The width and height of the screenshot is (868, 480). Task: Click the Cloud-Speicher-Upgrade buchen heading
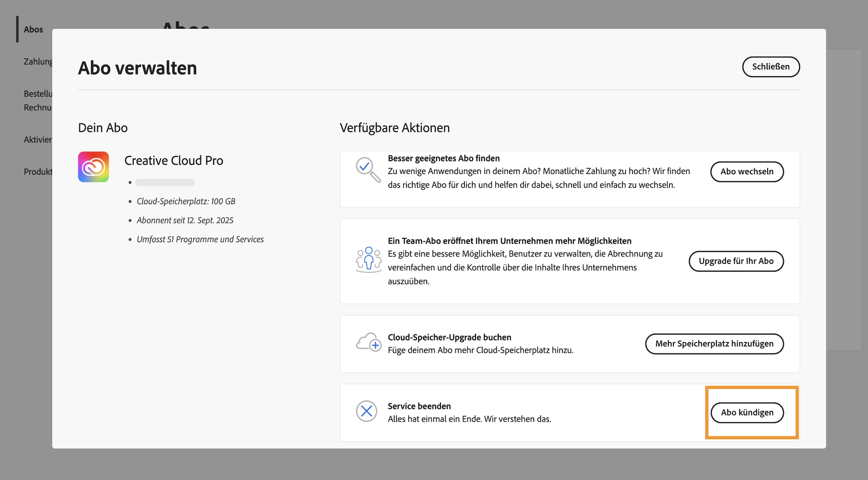(x=449, y=337)
